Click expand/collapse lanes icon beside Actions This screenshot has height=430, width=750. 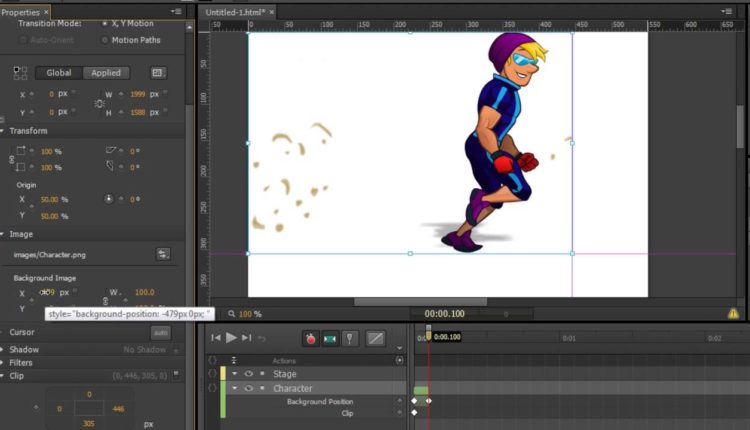234,360
